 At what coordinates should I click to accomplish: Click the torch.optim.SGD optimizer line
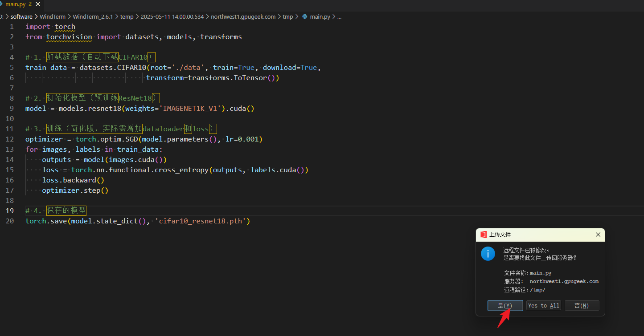pos(144,139)
